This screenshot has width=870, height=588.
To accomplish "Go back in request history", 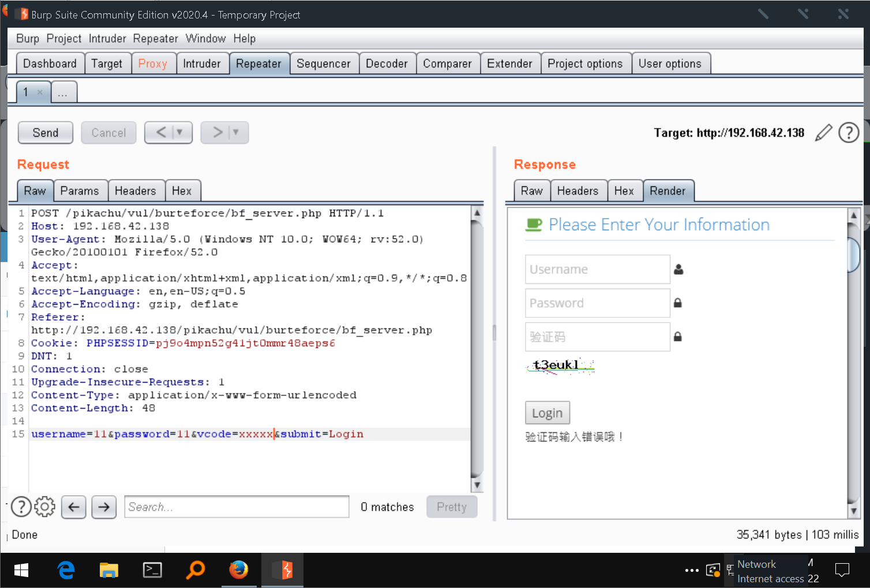I will pos(161,132).
